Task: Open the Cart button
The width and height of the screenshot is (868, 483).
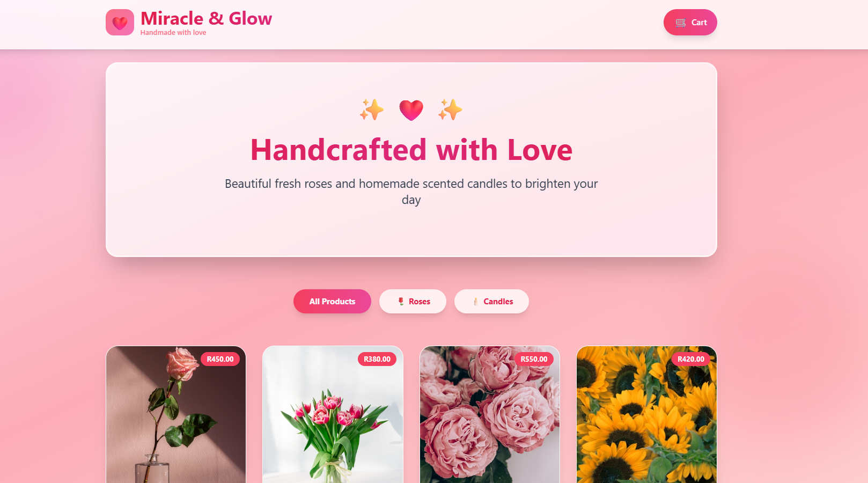Action: tap(690, 23)
